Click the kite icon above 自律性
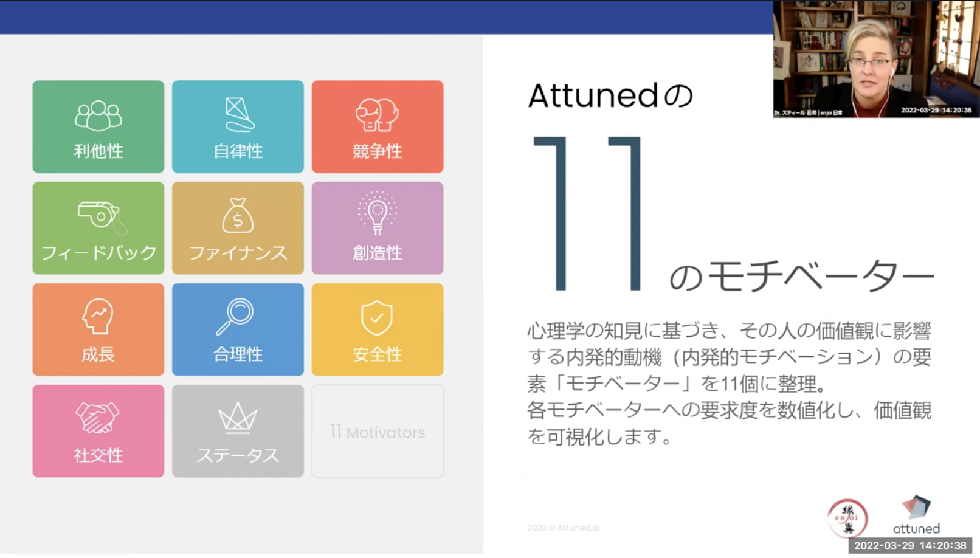This screenshot has height=558, width=980. [x=238, y=114]
